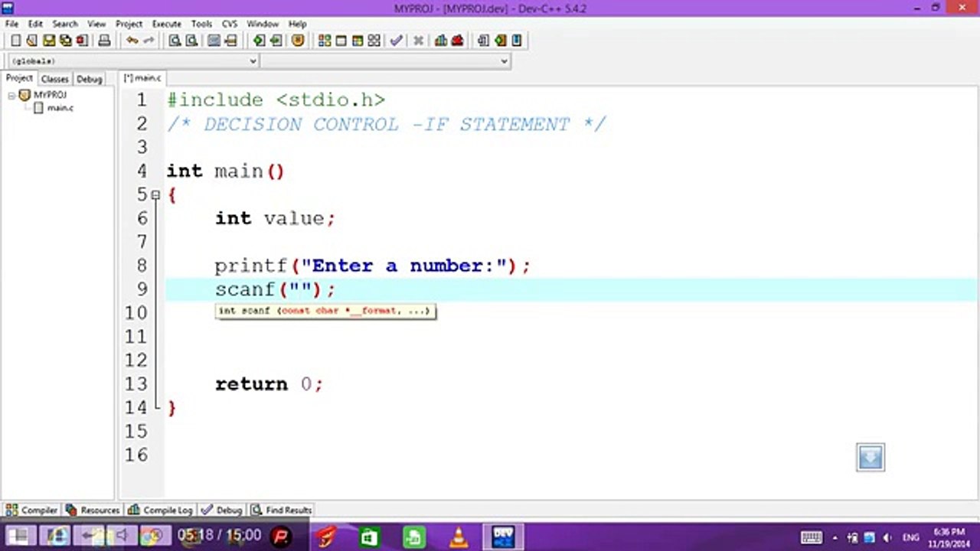Click the Find magnifier toolbar icon
Viewport: 980px width, 551px height.
(x=175, y=41)
